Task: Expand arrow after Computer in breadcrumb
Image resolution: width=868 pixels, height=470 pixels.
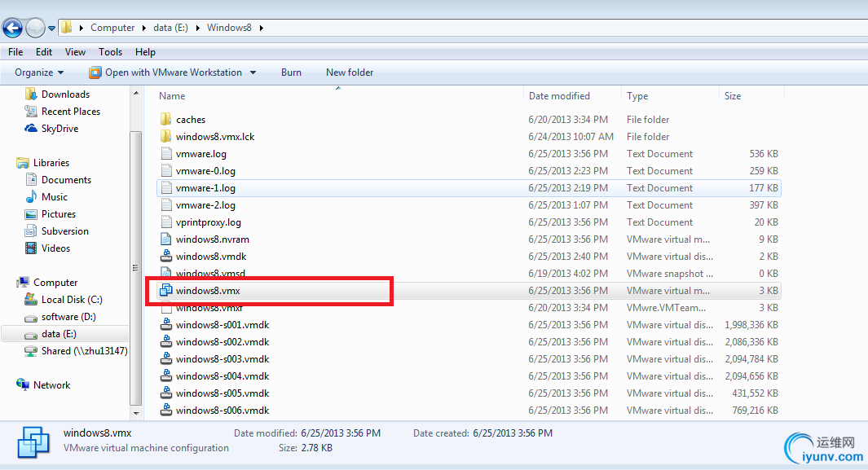Action: 144,28
